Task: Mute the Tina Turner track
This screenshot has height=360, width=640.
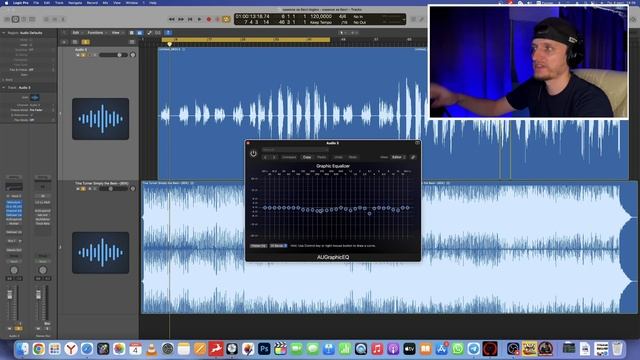Action: pyautogui.click(x=78, y=189)
